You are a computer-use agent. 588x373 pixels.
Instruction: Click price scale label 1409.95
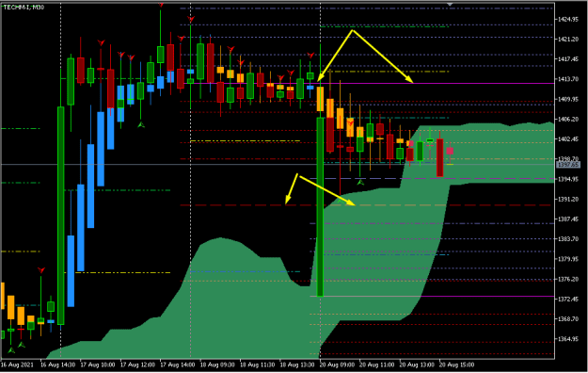click(568, 99)
